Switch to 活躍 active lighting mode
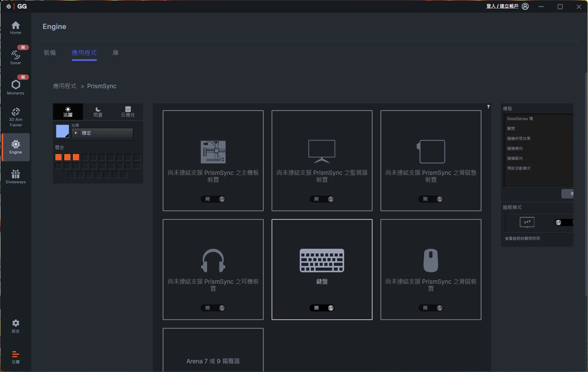The width and height of the screenshot is (588, 372). (x=68, y=112)
